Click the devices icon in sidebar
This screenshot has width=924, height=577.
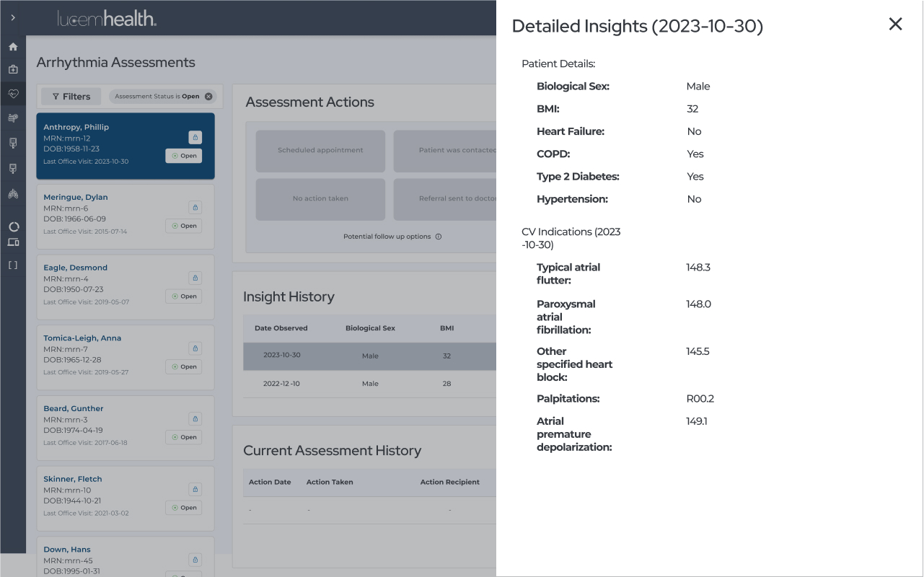[x=13, y=242]
